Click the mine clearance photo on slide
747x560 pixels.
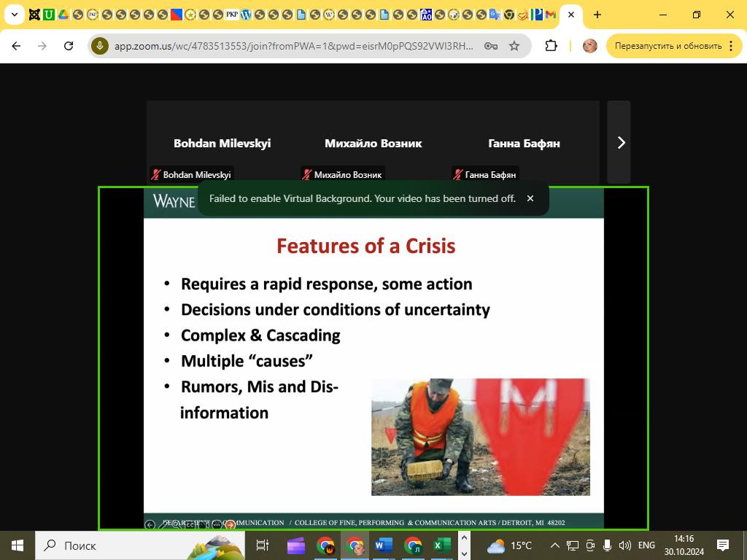click(x=481, y=437)
